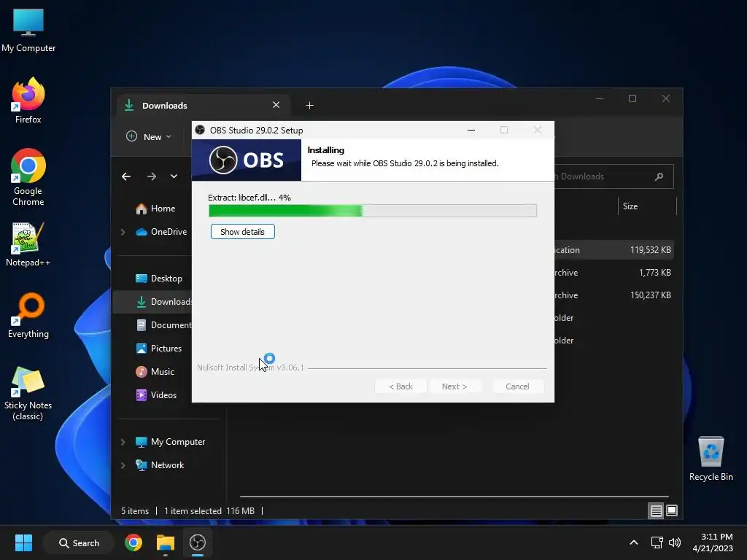Close the Downloads Explorer tab

tap(276, 105)
